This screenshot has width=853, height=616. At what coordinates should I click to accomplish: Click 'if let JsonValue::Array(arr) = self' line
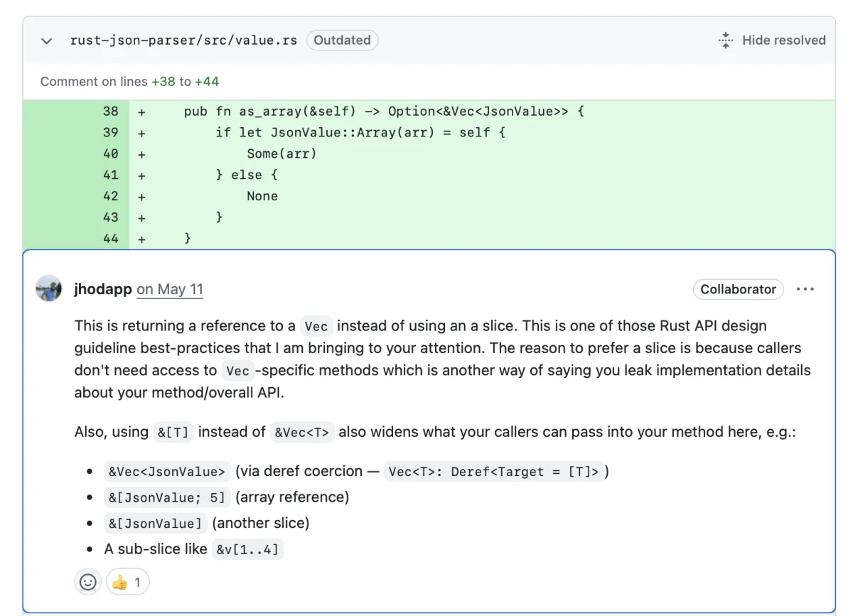click(x=360, y=133)
